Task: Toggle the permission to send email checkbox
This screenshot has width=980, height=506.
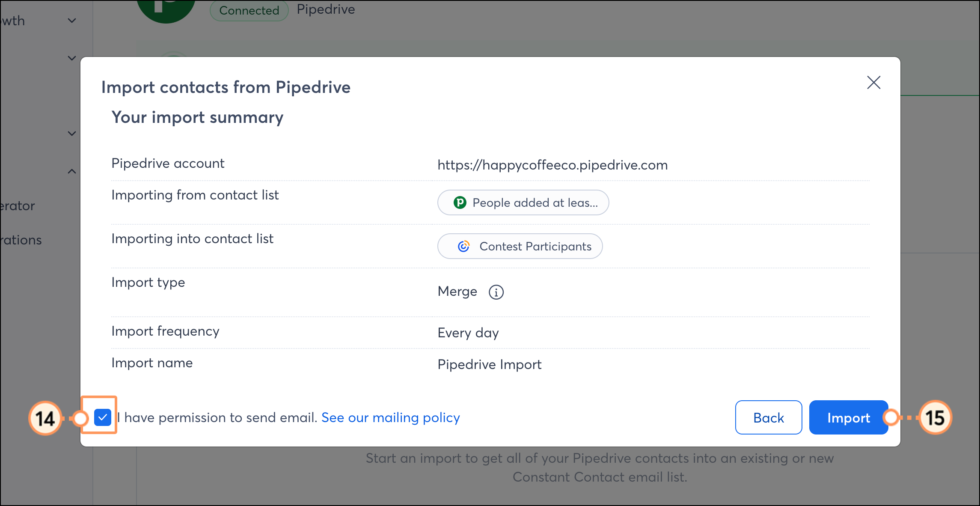Action: [103, 417]
